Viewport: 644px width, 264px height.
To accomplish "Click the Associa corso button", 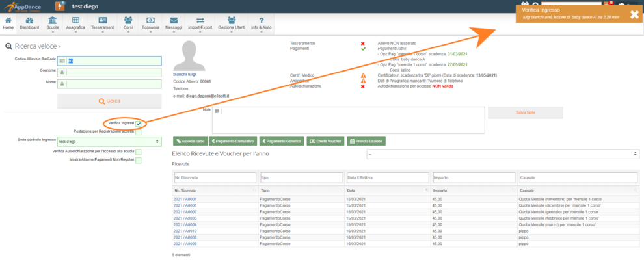I will (x=191, y=141).
